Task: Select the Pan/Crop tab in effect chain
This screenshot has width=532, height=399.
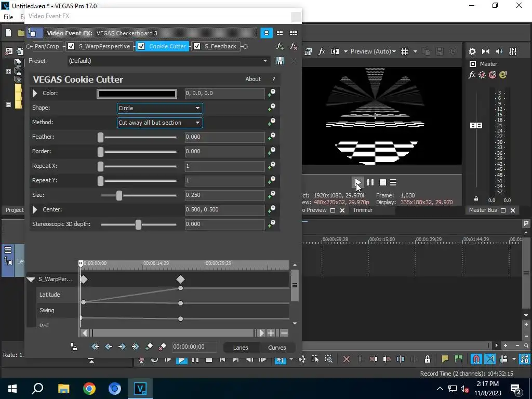Action: click(46, 46)
